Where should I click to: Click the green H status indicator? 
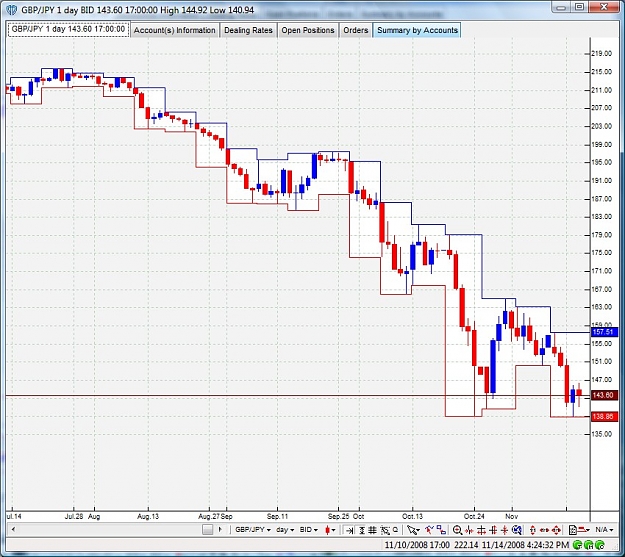(x=588, y=544)
